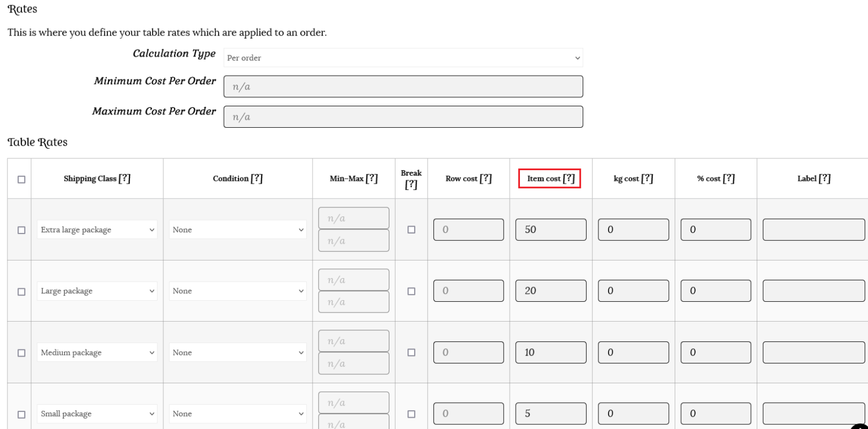Click the Medium package kg cost field

(x=633, y=353)
